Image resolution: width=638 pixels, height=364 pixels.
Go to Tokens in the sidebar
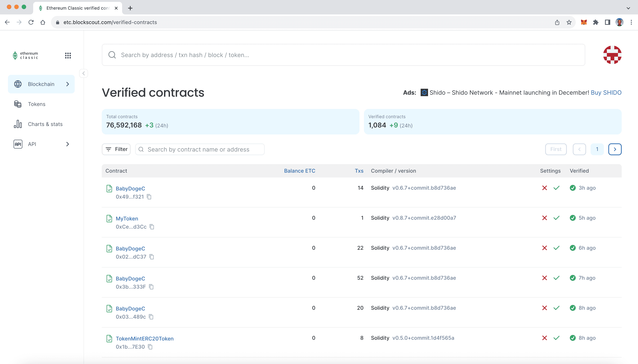tap(37, 104)
